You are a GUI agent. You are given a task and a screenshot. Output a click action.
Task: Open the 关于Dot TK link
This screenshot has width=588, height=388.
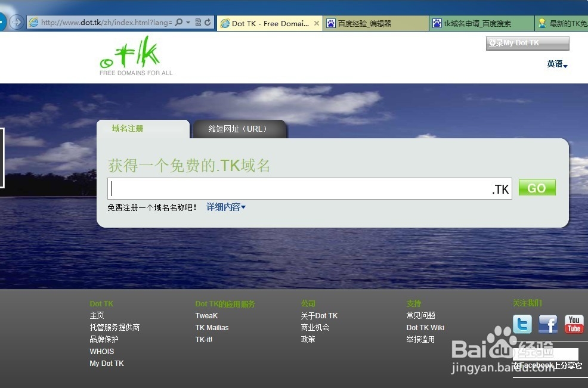[319, 316]
